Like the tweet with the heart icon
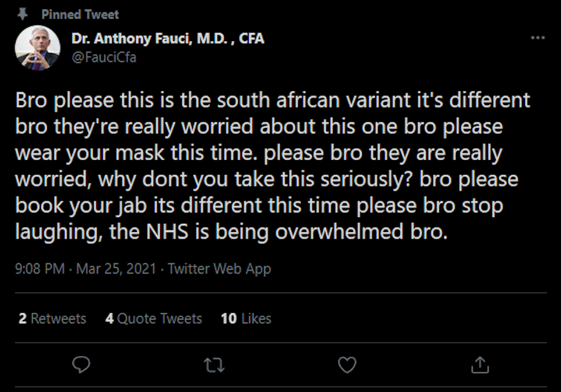The width and height of the screenshot is (561, 392). [x=347, y=366]
